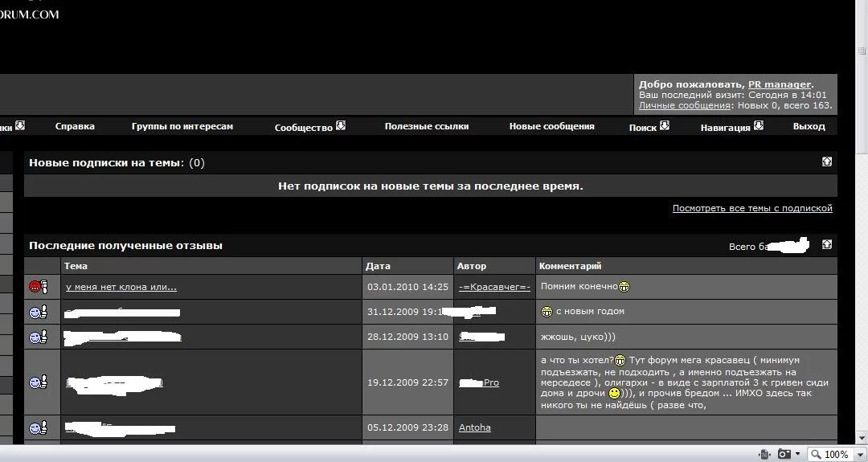Open Личные сообщения link
The image size is (868, 462).
685,105
